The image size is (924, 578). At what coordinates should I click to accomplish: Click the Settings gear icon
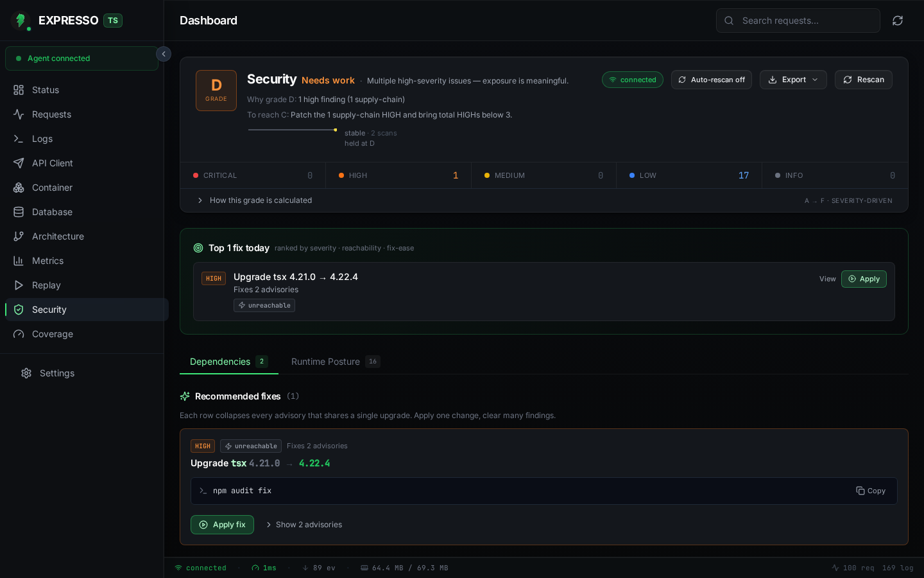26,373
